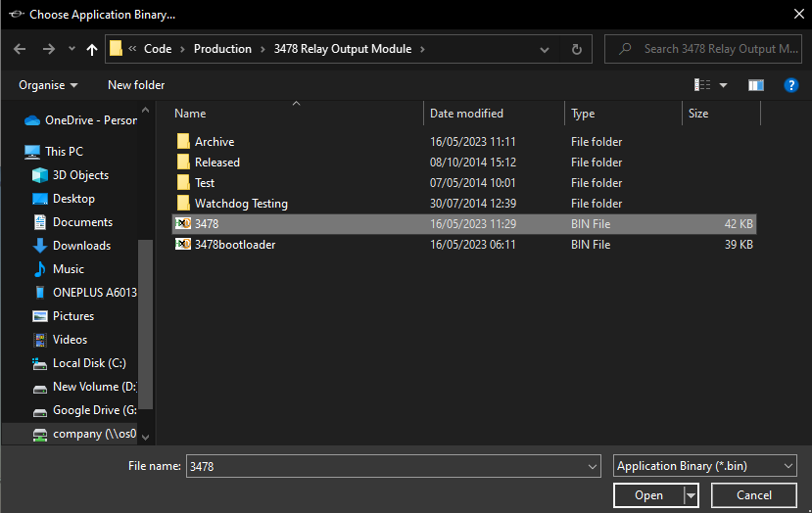Open the Organise menu

(48, 85)
